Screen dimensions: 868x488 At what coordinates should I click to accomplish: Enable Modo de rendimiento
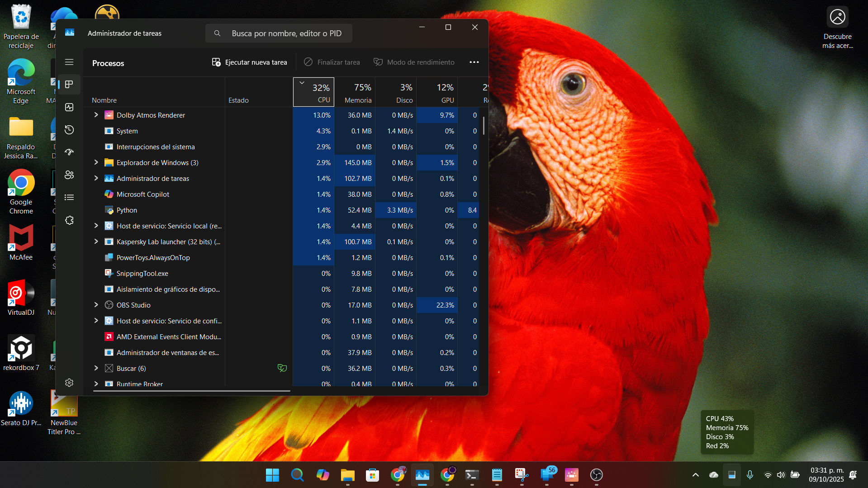tap(413, 62)
